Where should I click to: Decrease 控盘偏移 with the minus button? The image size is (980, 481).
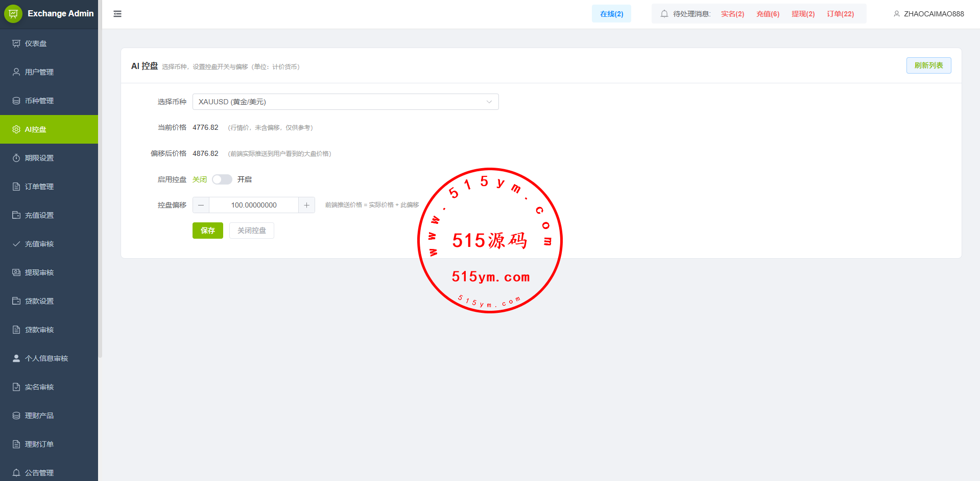pyautogui.click(x=201, y=205)
